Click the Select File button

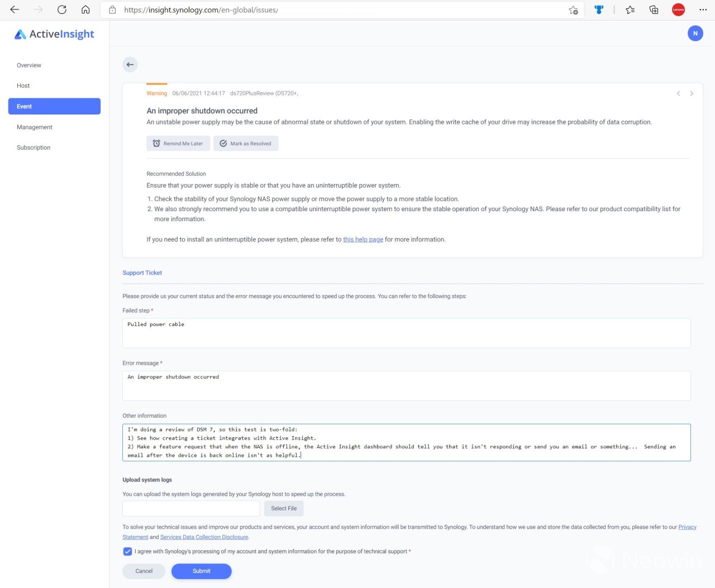coord(284,509)
